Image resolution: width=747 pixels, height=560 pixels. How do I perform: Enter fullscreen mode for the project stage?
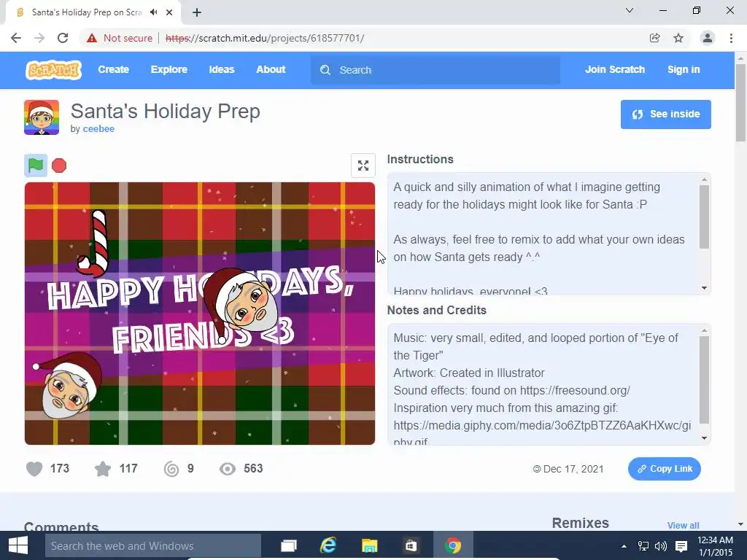coord(363,166)
